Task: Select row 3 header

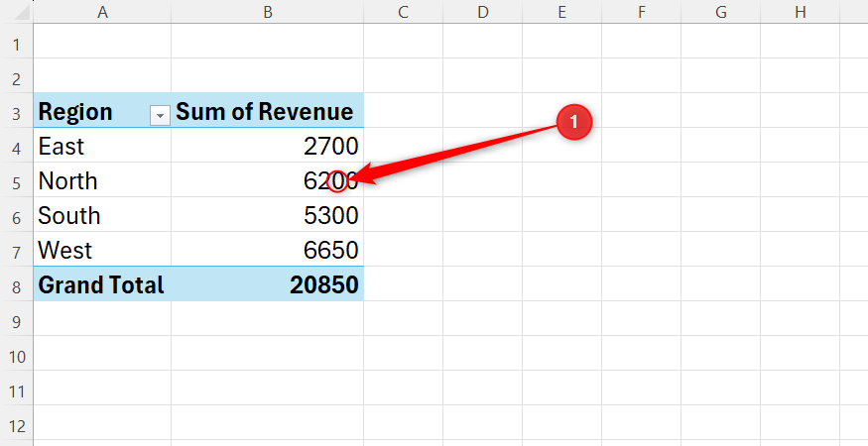Action: [17, 111]
